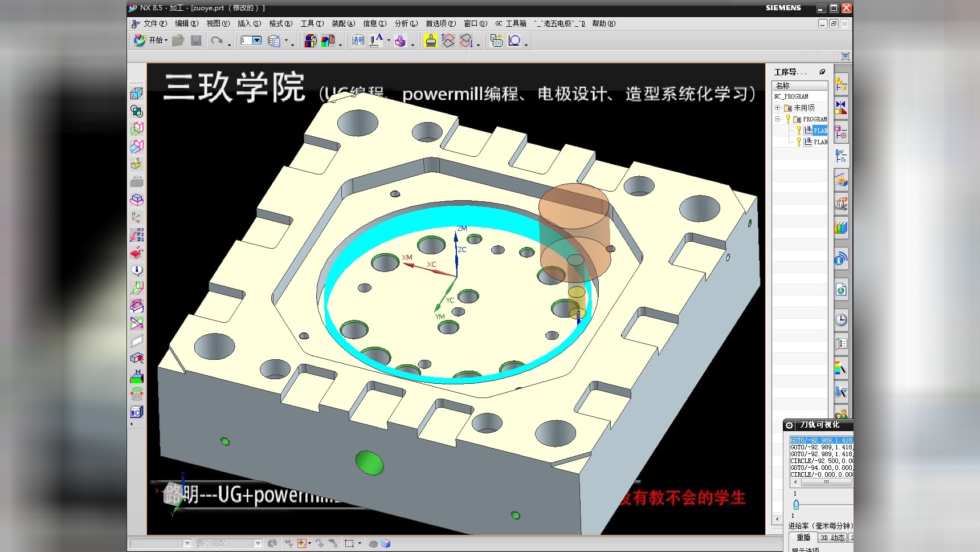The width and height of the screenshot is (980, 552).
Task: Click the blue cube icon in bottom bar
Action: [x=386, y=543]
